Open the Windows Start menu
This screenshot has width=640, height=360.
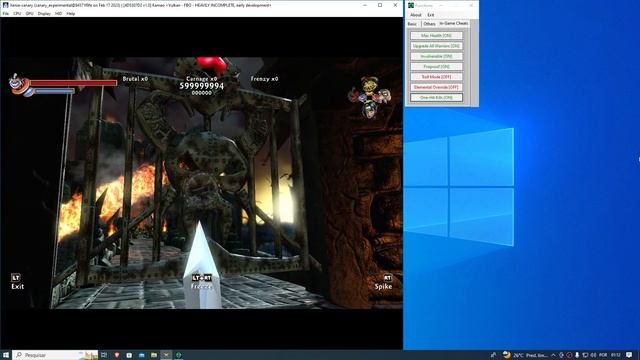[x=6, y=355]
